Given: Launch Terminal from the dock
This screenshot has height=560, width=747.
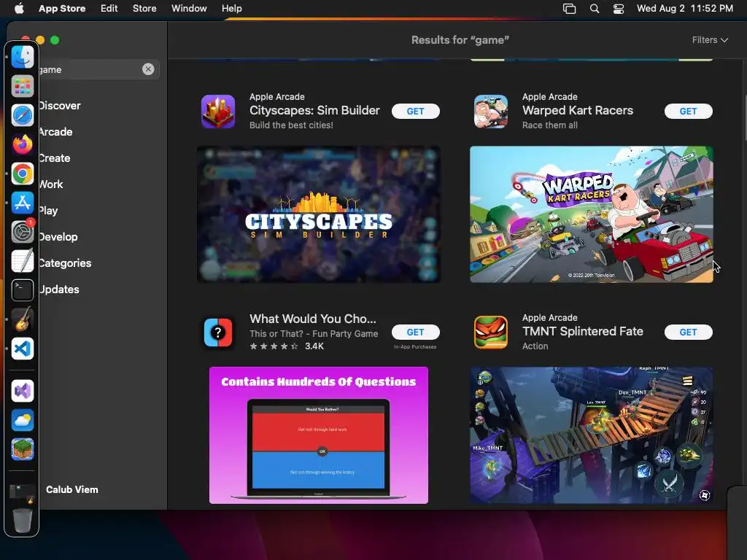Looking at the screenshot, I should point(23,290).
